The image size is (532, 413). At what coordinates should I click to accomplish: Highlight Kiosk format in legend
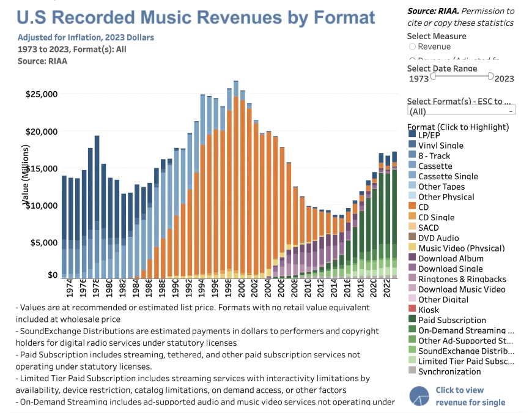(430, 310)
